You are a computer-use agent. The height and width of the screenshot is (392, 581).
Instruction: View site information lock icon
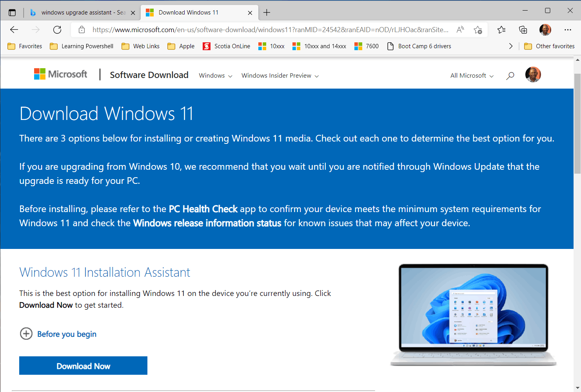pyautogui.click(x=82, y=30)
